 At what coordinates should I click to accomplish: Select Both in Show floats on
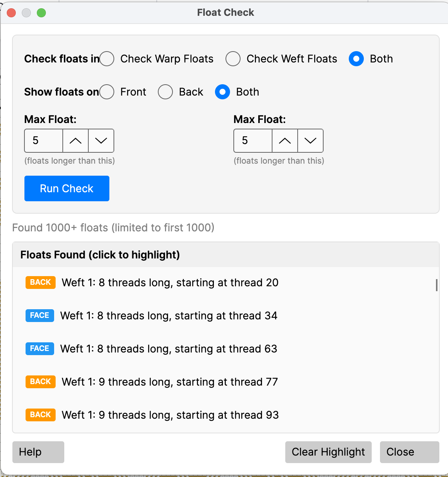(x=222, y=92)
